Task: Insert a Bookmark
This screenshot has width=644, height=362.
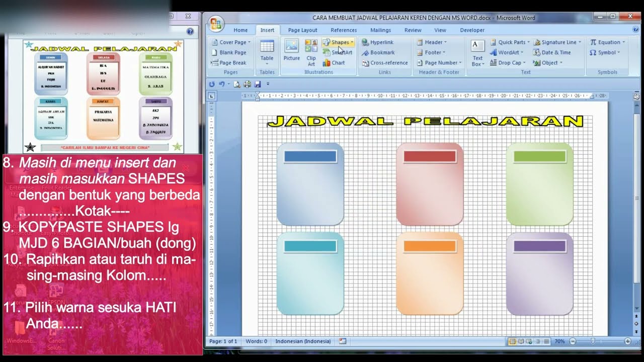Action: 378,52
